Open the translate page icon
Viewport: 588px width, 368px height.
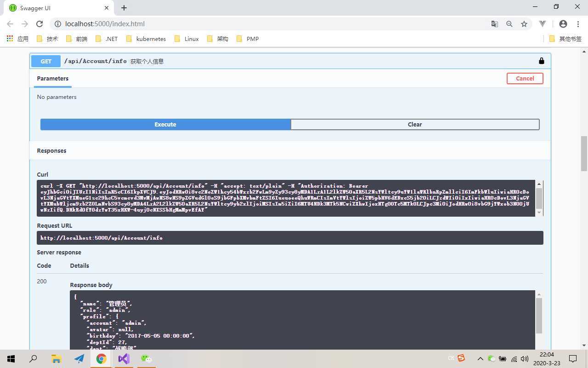point(495,24)
